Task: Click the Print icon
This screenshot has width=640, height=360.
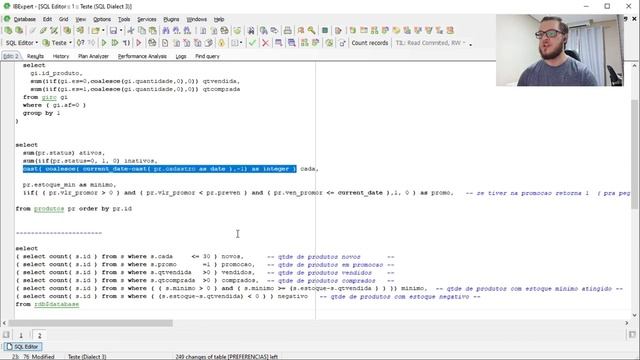Action: (x=288, y=31)
